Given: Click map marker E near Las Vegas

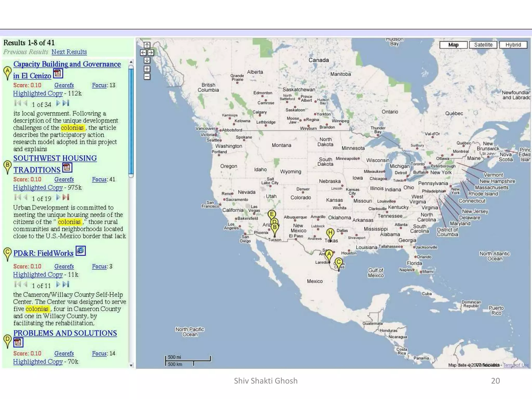Looking at the screenshot, I should (272, 215).
